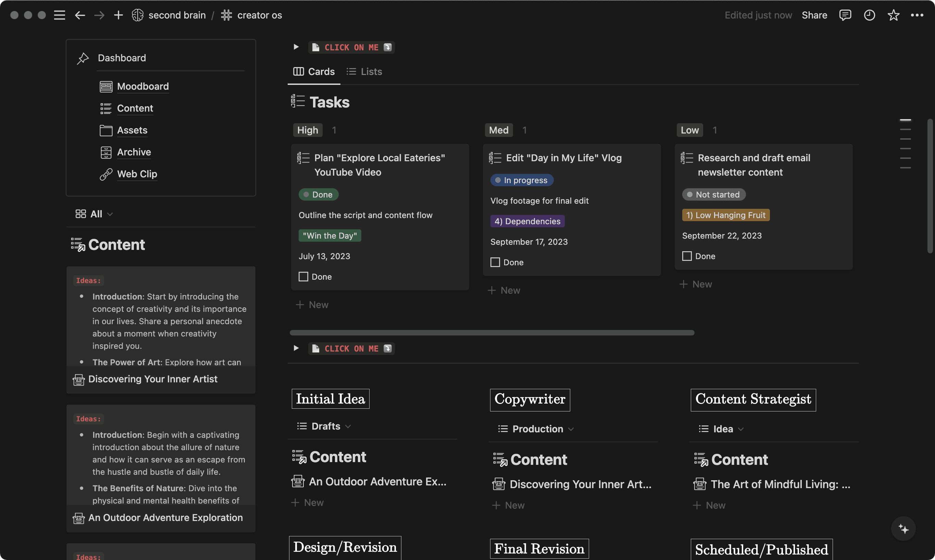Check Done on Explore Local Eateries task
935x560 pixels.
(303, 277)
